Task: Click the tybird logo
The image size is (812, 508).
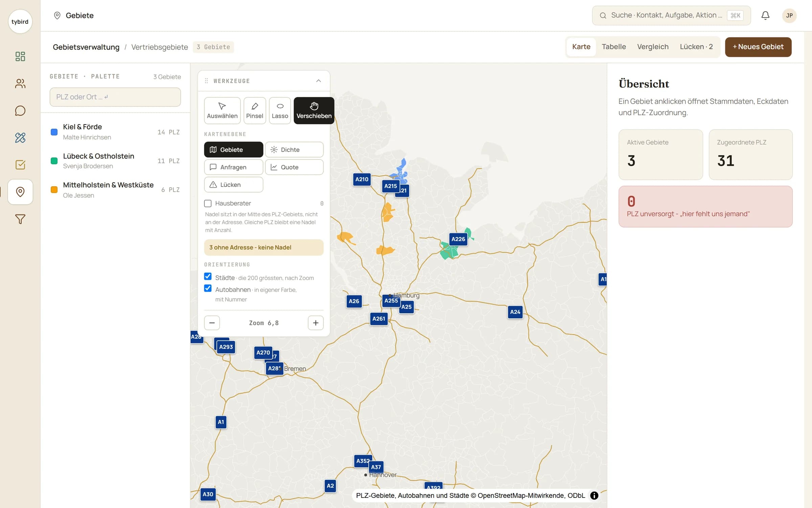Action: [20, 22]
